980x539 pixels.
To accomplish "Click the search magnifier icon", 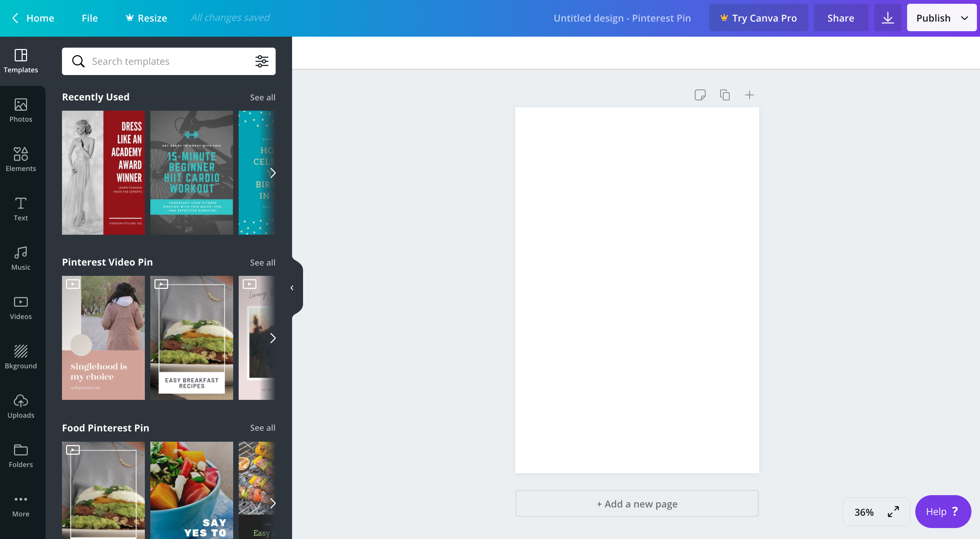I will [x=78, y=61].
